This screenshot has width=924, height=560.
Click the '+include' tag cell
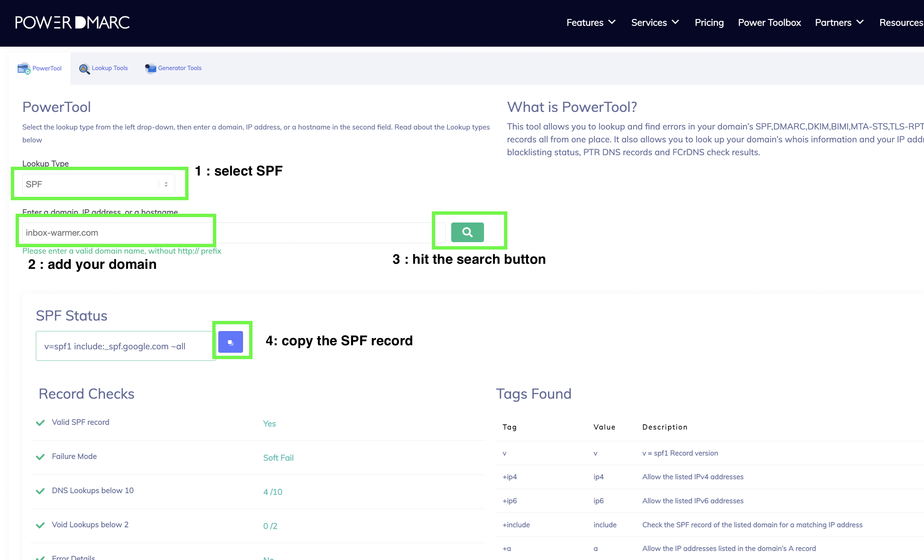516,525
